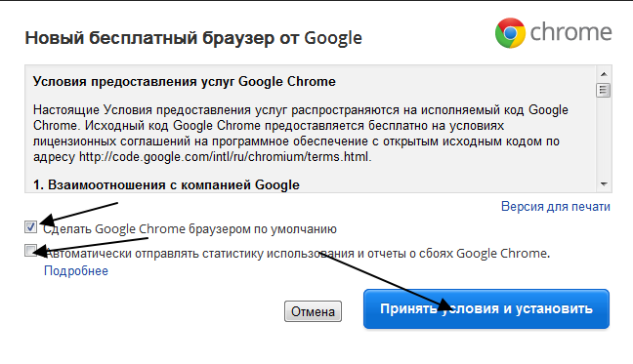
Task: Click the scrollbar down arrow in terms box
Action: click(x=604, y=184)
